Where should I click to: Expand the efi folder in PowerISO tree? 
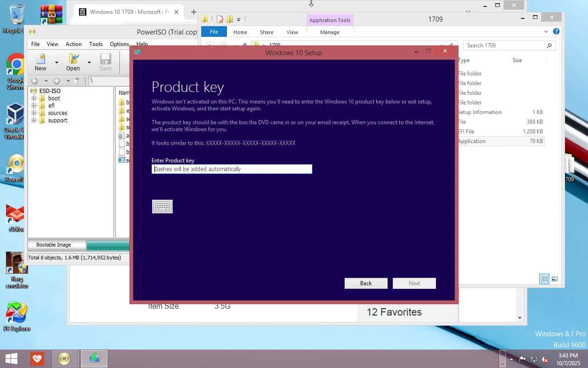tap(34, 106)
